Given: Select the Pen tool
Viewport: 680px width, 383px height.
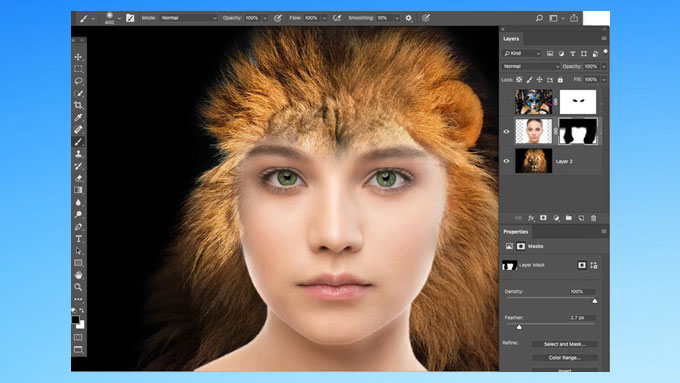Looking at the screenshot, I should 78,226.
